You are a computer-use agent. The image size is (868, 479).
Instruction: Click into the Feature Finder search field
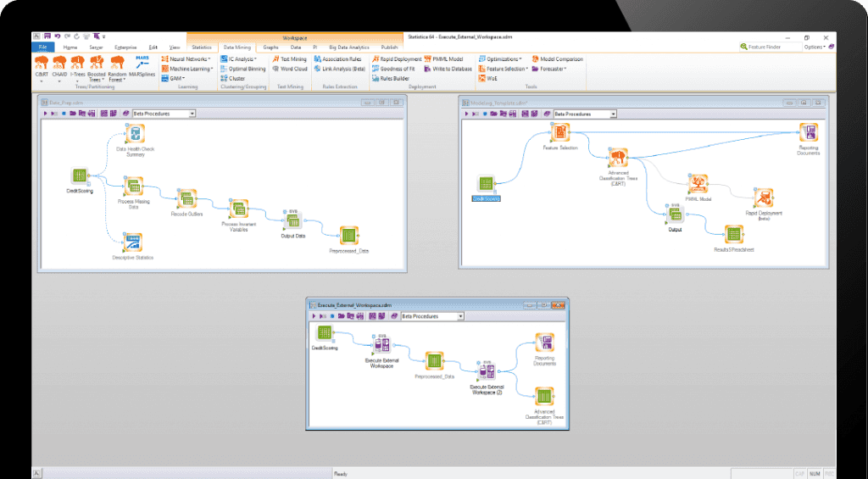tap(771, 47)
